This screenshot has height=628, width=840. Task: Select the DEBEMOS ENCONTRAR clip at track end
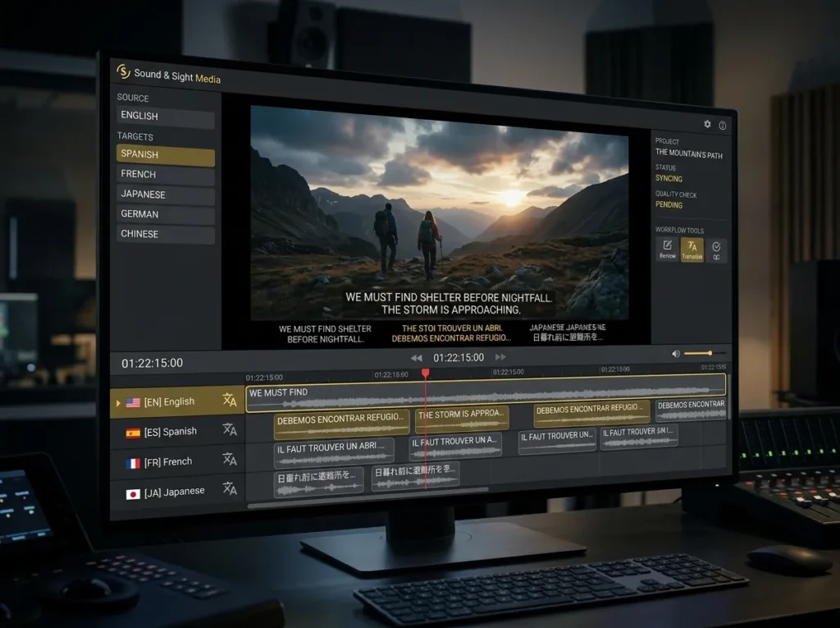691,410
